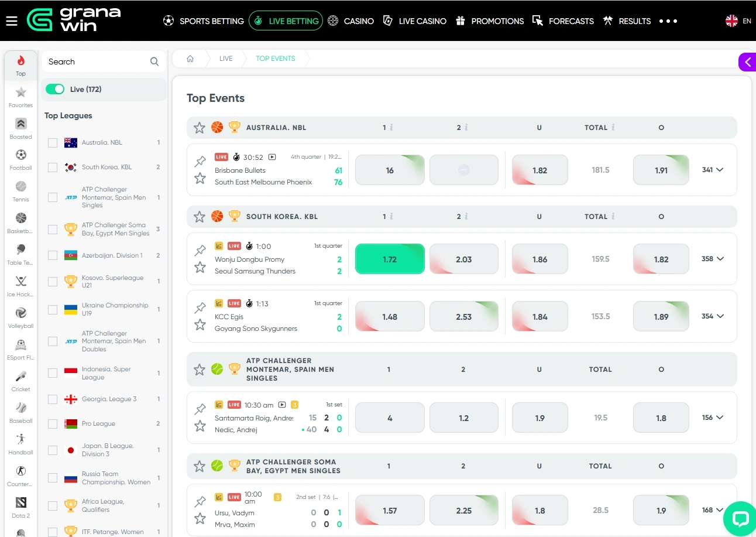Open the live chat bubble
756x537 pixels.
tap(739, 519)
